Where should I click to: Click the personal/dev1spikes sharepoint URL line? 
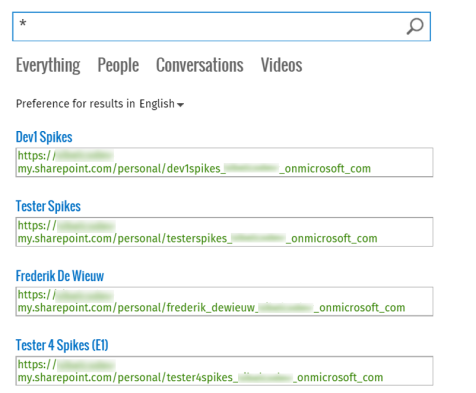pyautogui.click(x=194, y=169)
